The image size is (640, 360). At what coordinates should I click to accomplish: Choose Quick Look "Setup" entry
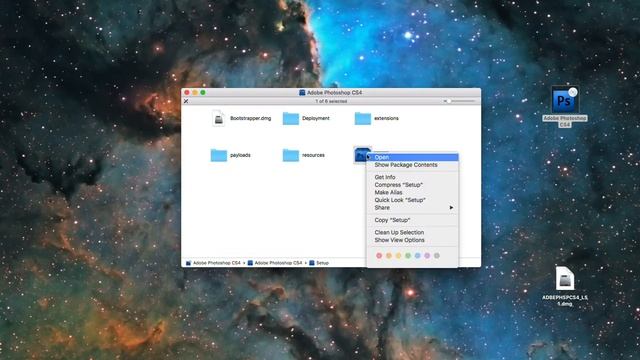412,200
